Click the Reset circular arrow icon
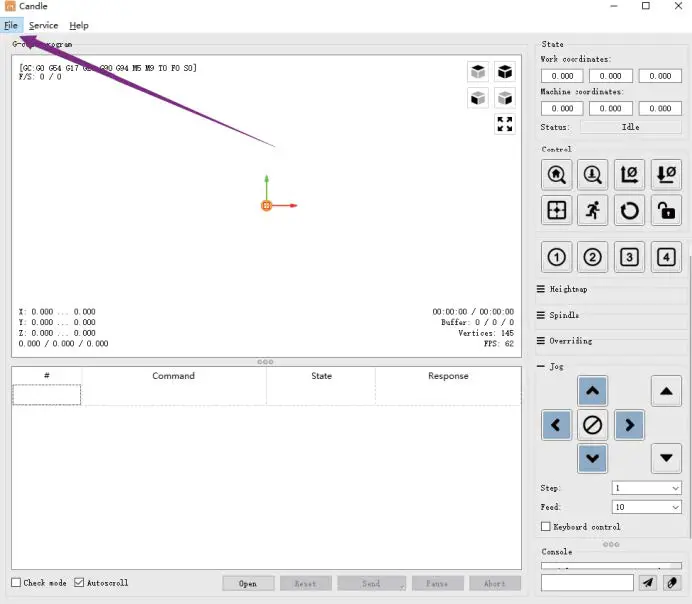The image size is (692, 604). [x=629, y=210]
